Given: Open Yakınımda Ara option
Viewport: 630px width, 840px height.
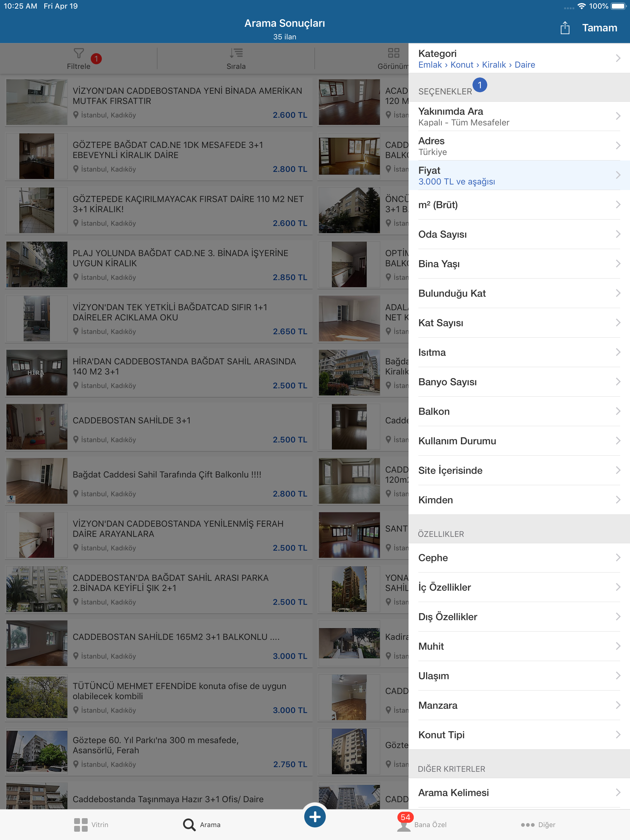Looking at the screenshot, I should (x=519, y=116).
